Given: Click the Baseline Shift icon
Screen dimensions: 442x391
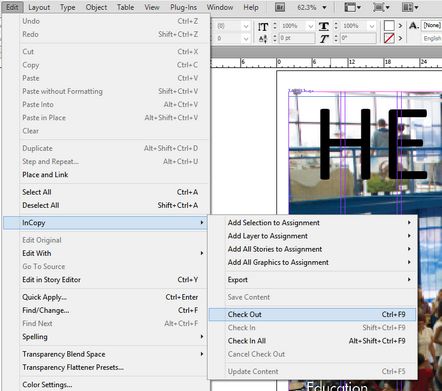Looking at the screenshot, I should pyautogui.click(x=263, y=38).
